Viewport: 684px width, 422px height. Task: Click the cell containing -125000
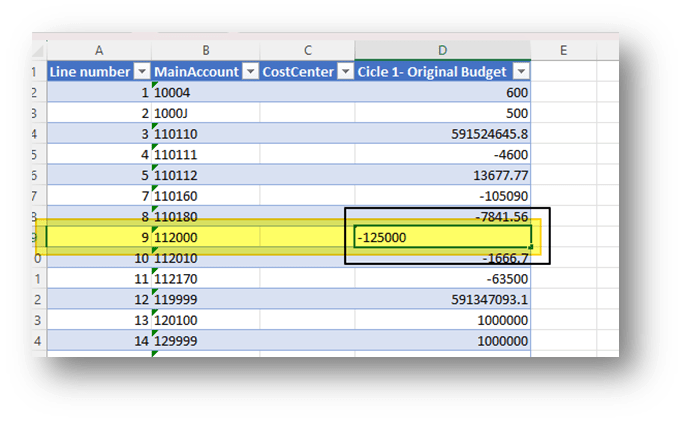442,237
